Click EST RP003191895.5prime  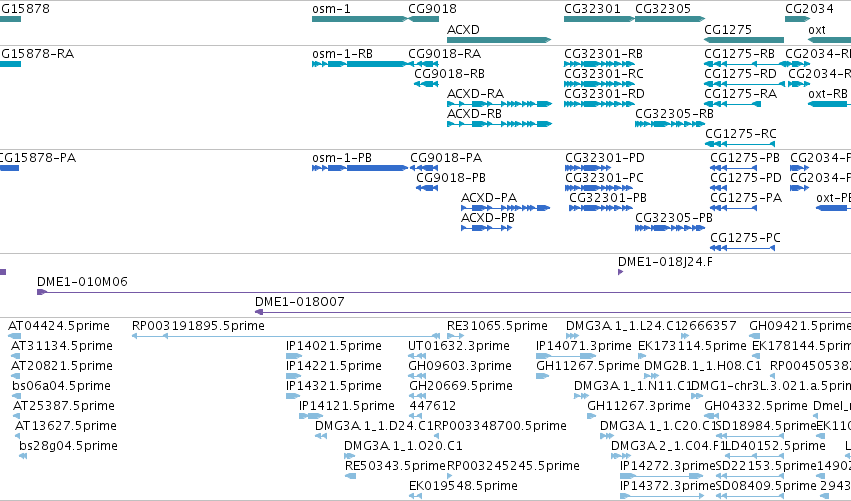(x=286, y=336)
